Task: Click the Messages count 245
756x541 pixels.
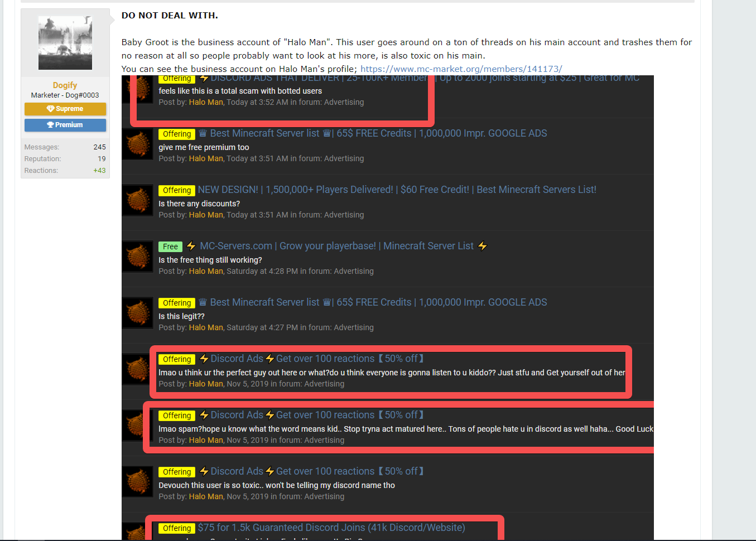Action: pyautogui.click(x=99, y=147)
